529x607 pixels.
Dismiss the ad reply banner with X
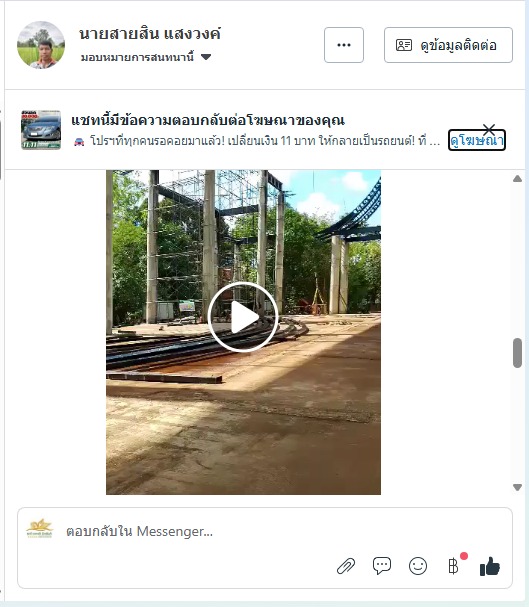[489, 129]
